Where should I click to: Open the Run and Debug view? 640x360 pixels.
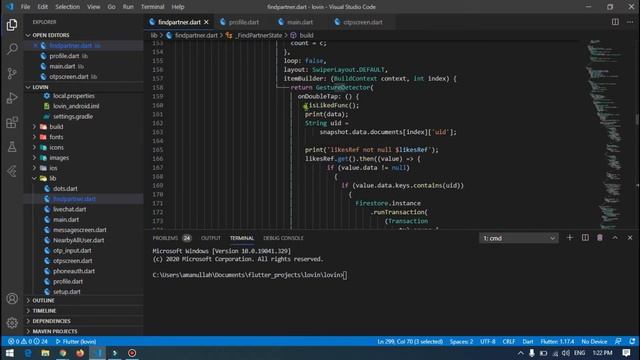click(x=12, y=98)
